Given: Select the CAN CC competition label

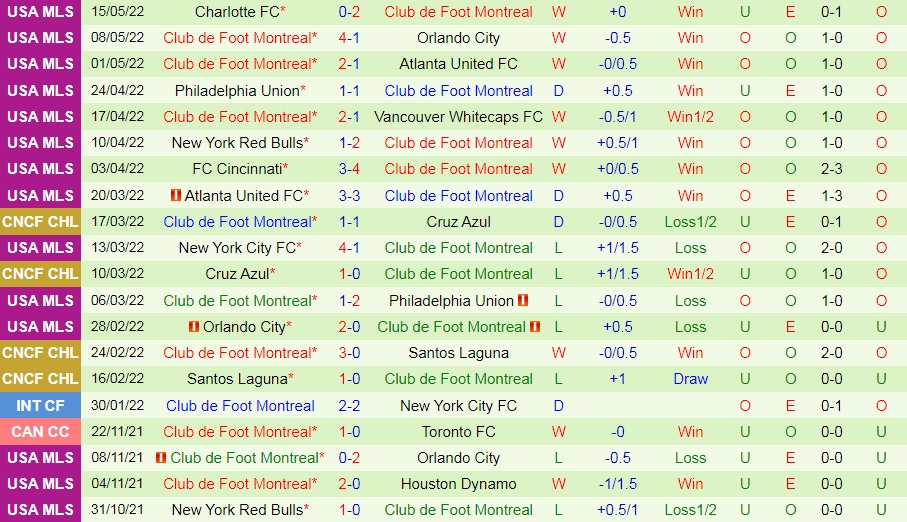Looking at the screenshot, I should coord(40,431).
